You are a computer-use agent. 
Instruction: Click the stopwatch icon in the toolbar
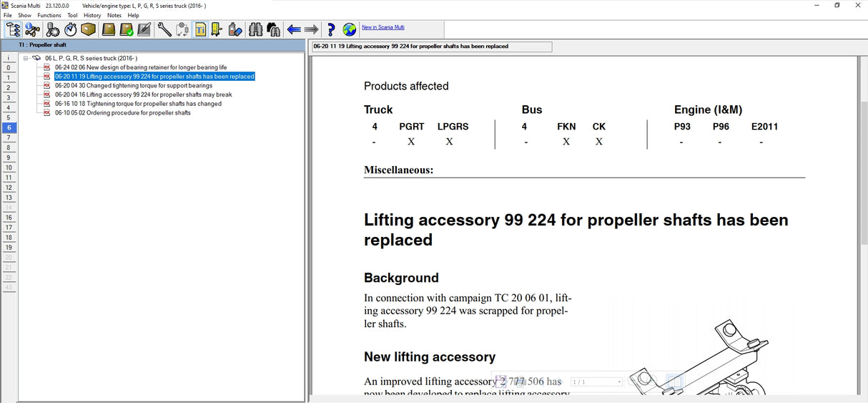(x=70, y=29)
